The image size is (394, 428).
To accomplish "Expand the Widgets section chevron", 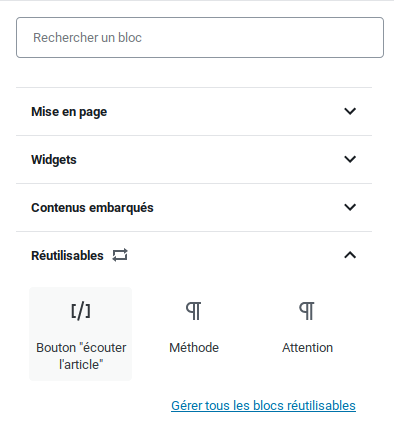I will pos(350,159).
